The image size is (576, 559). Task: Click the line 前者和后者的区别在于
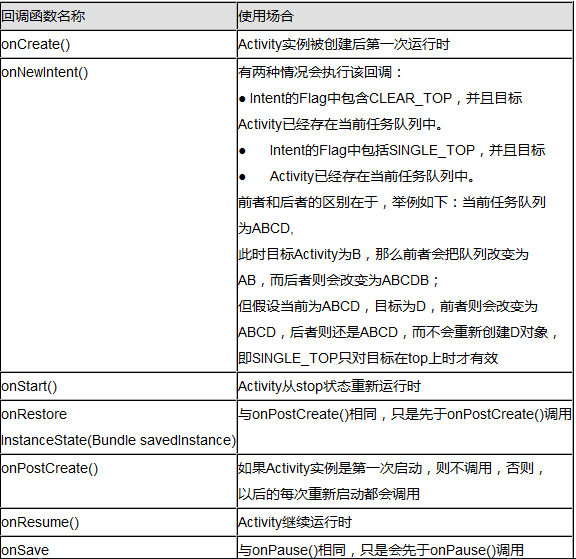(392, 202)
